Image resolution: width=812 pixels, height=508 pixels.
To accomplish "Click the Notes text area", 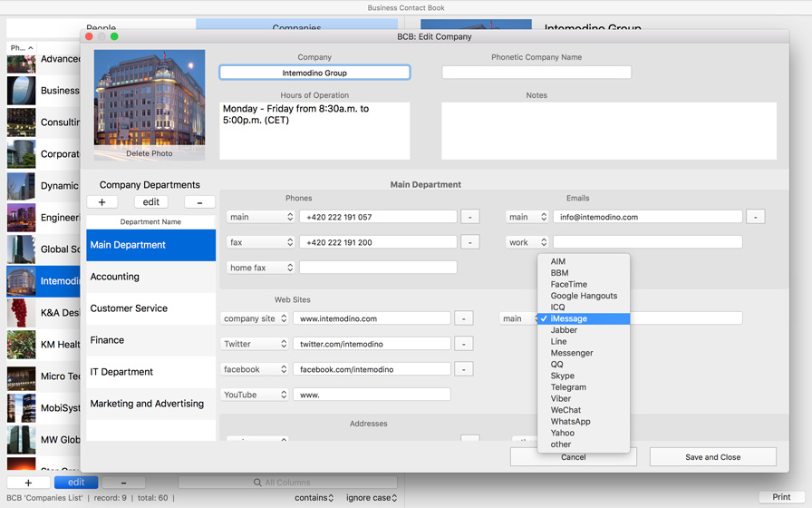I will click(608, 131).
